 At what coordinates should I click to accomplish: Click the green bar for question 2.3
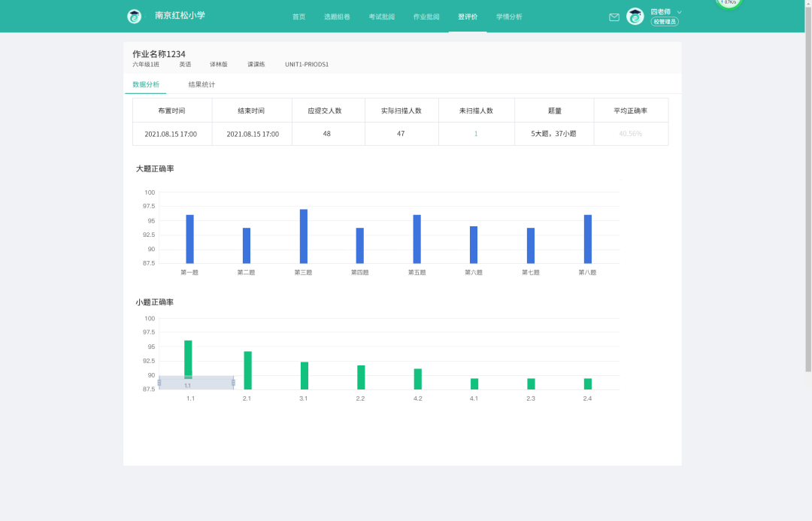coord(532,383)
